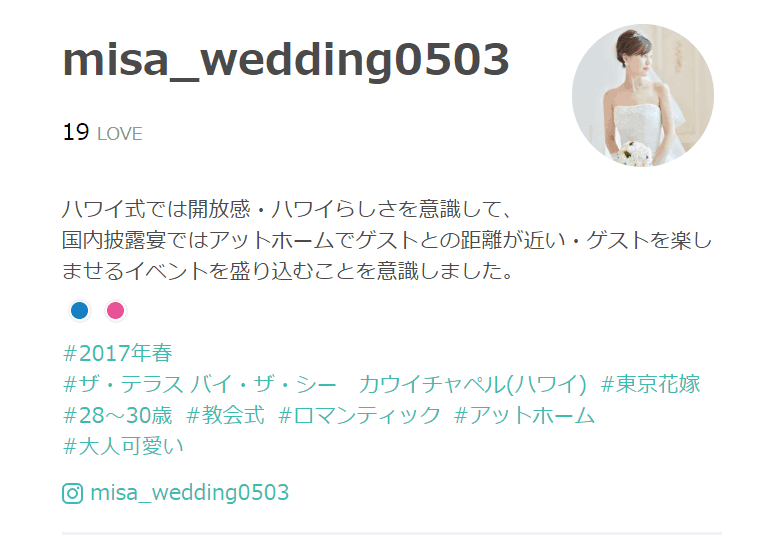Viewport: 776px width, 535px height.
Task: Click the description line starting ハワイ式では
Action: coord(287,209)
